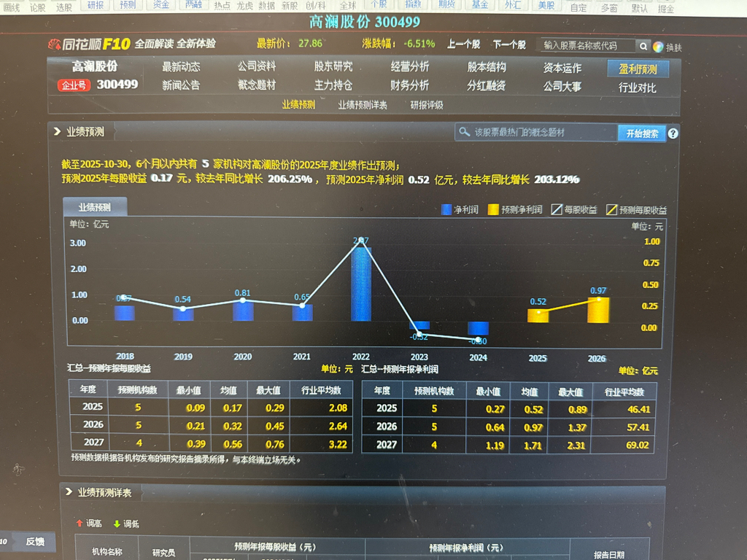Screen dimensions: 747x560
Task: Click the blue question mark help icon
Action: [x=673, y=133]
